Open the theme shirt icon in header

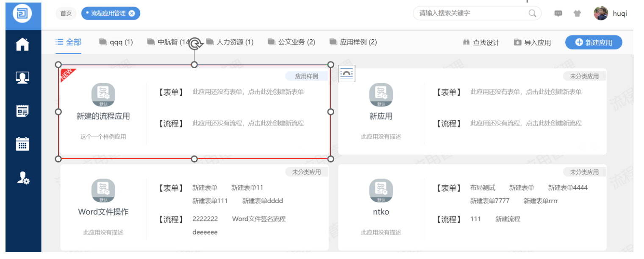pyautogui.click(x=577, y=13)
